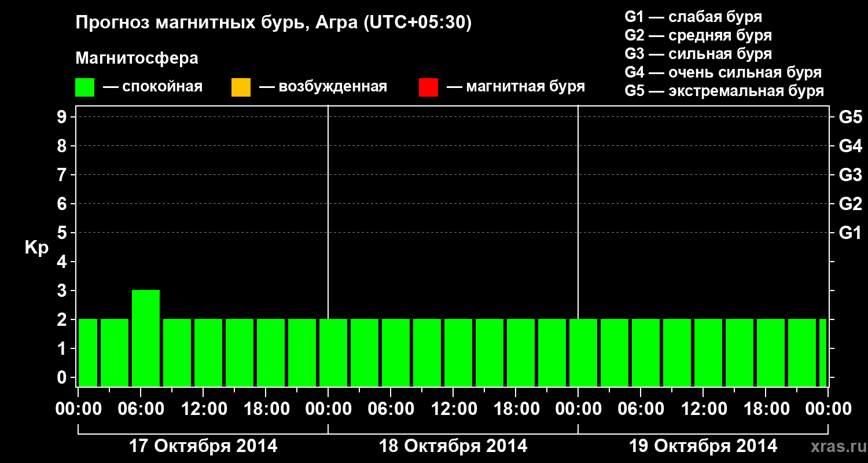Select the '18 Октября 2014' date label
This screenshot has height=463, width=868.
point(453,446)
